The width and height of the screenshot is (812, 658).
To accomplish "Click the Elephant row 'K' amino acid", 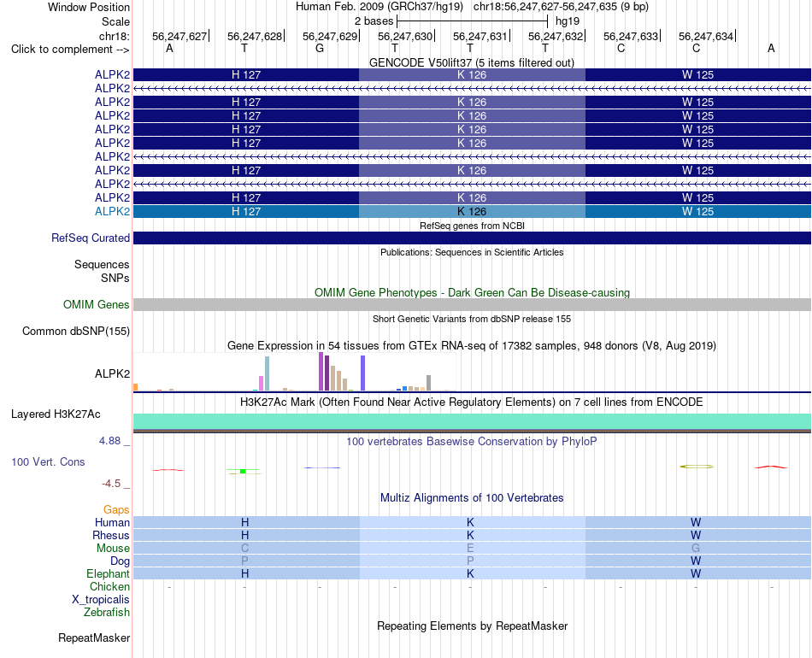I will tap(470, 573).
